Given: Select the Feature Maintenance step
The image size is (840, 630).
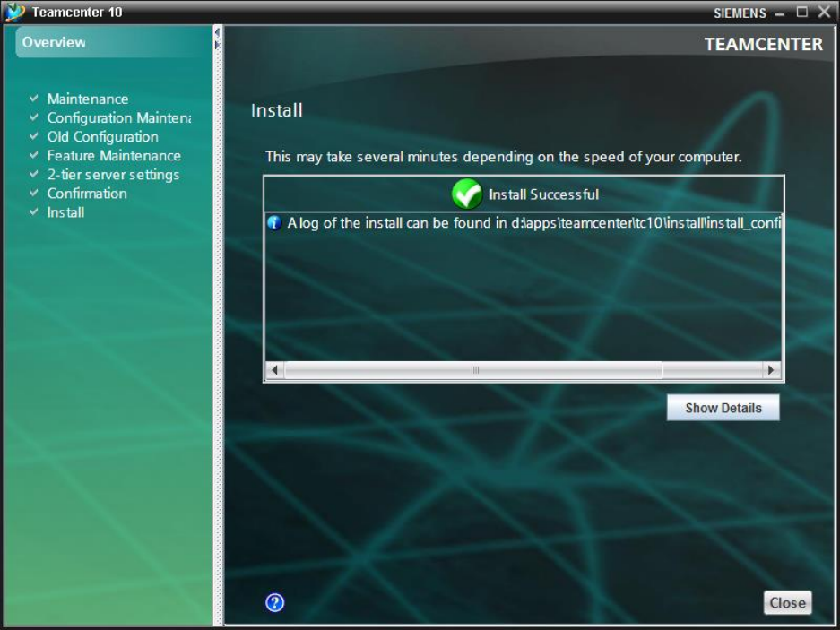Looking at the screenshot, I should [x=114, y=155].
